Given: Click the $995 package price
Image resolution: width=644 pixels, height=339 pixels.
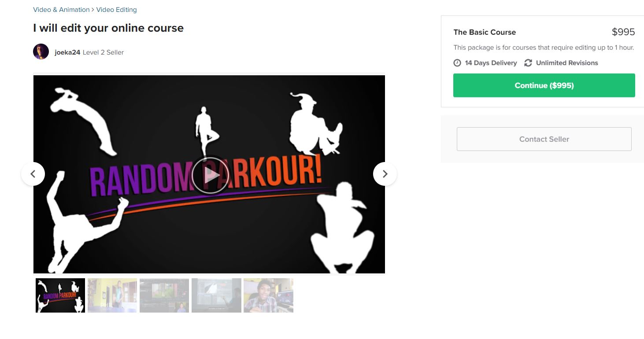Looking at the screenshot, I should (x=623, y=32).
